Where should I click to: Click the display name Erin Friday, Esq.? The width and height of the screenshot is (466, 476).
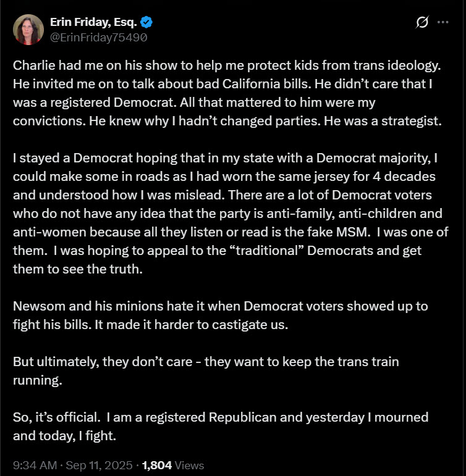[93, 22]
